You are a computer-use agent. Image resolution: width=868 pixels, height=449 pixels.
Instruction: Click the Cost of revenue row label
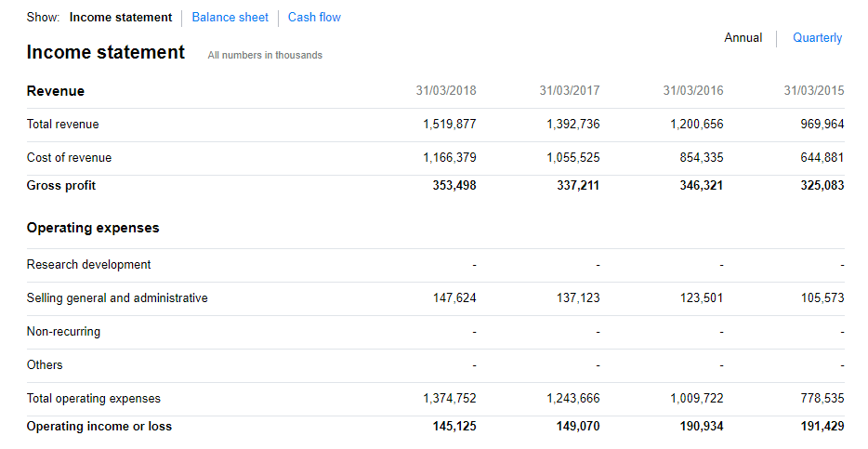70,158
